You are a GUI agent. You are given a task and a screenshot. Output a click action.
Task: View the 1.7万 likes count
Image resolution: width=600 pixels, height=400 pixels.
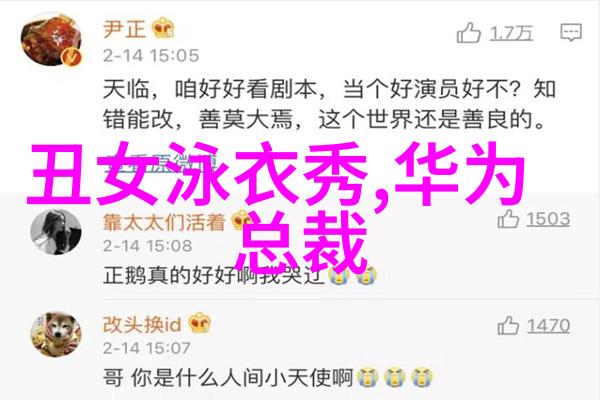[x=511, y=33]
